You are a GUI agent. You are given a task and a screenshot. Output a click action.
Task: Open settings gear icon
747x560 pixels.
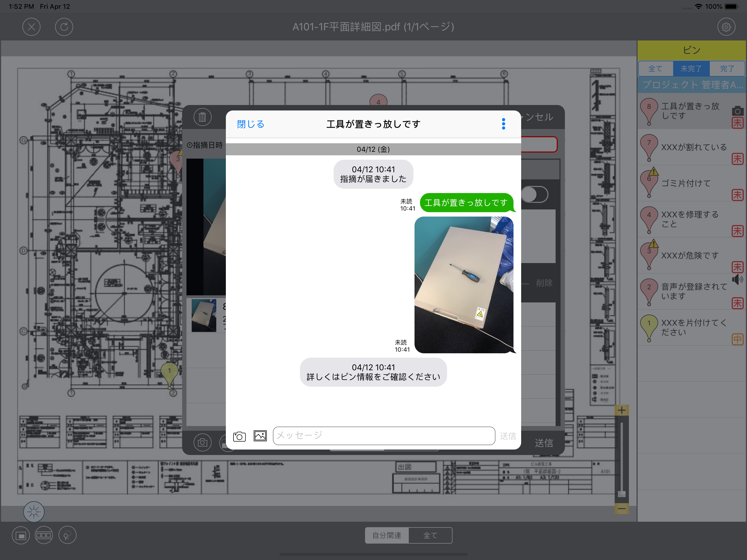pos(726,27)
